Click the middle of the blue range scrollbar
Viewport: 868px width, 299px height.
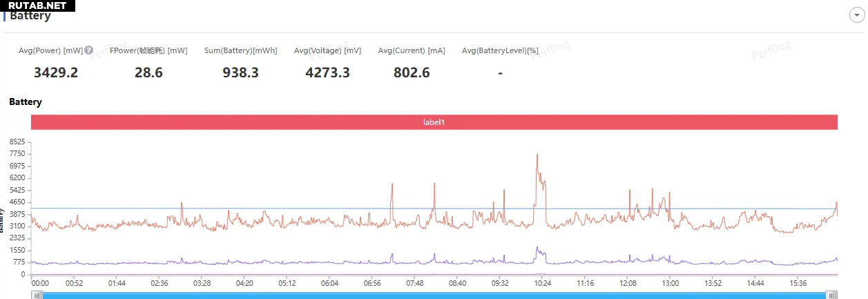pos(435,295)
